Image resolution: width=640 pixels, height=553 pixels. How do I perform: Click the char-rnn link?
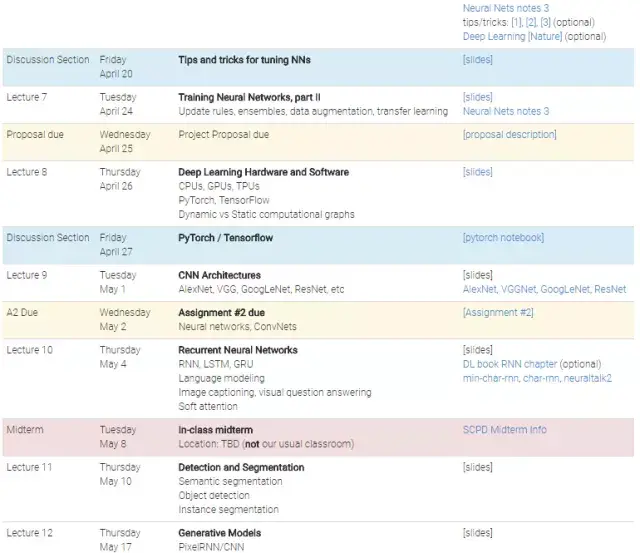(x=540, y=378)
